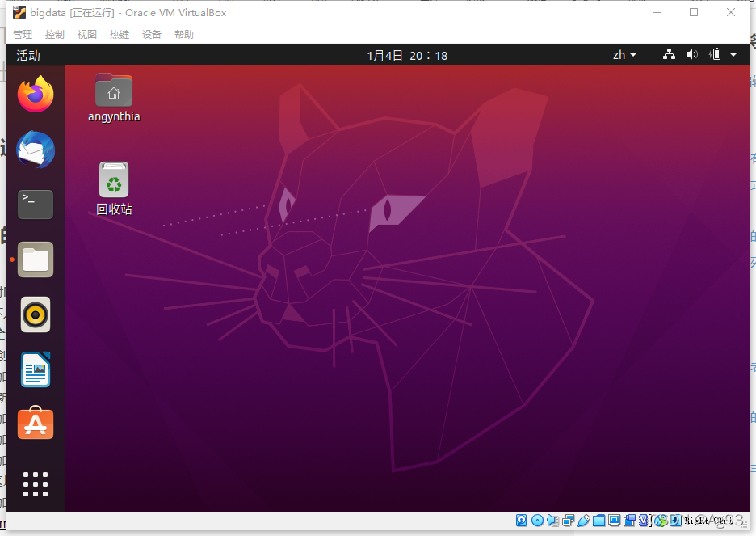Open LibreOffice Writer from the dock
This screenshot has height=536, width=756.
[36, 369]
